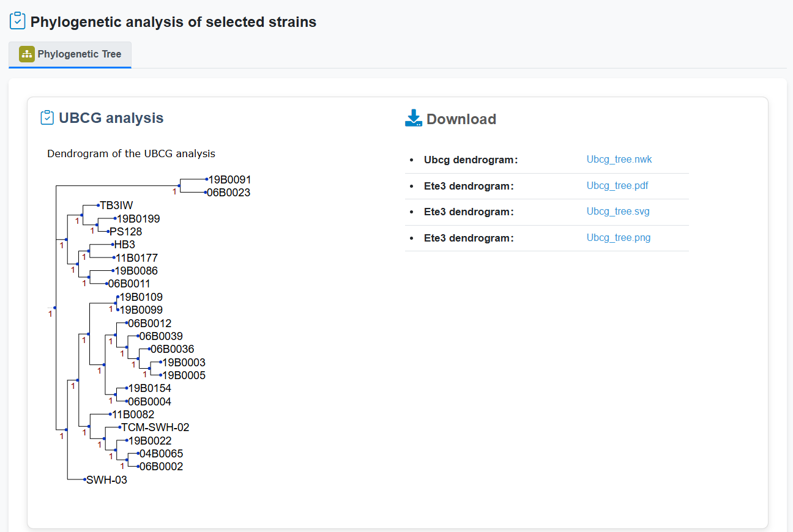Click the parent node of 19B0091 and 06B0023
The image size is (793, 532).
click(x=179, y=185)
